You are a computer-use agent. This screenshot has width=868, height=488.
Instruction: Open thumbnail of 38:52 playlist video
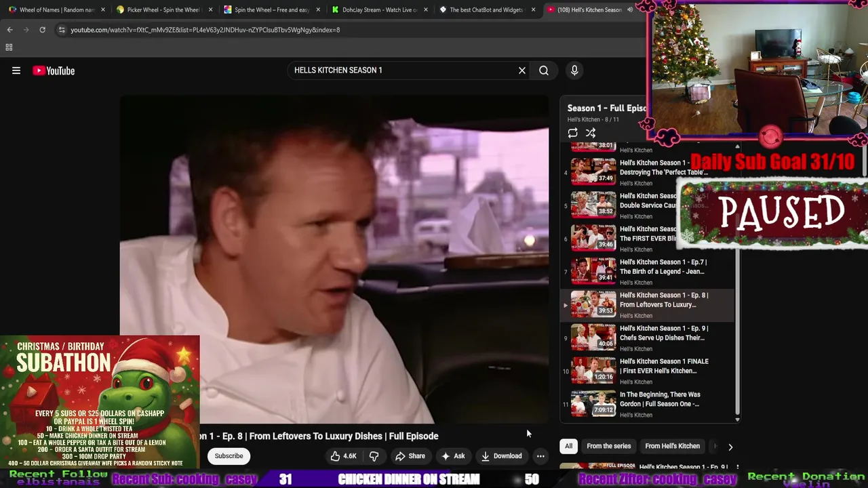coord(593,205)
